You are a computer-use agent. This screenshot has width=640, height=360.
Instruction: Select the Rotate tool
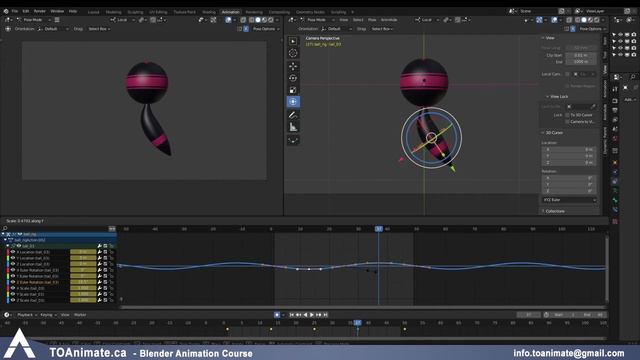click(293, 78)
